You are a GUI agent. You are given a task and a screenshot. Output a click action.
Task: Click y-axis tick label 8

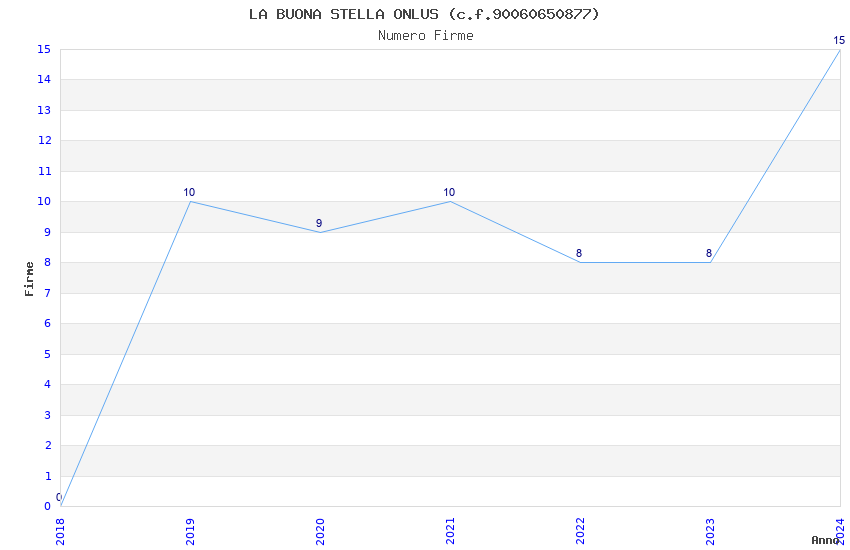48,263
